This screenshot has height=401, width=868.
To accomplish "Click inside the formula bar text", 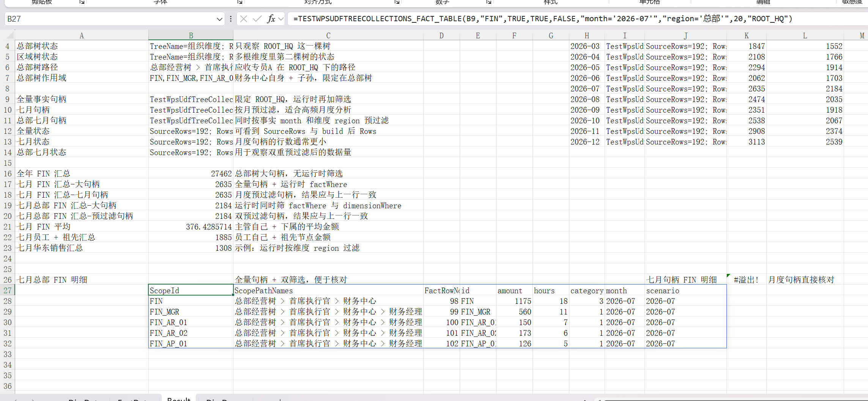I will (543, 19).
